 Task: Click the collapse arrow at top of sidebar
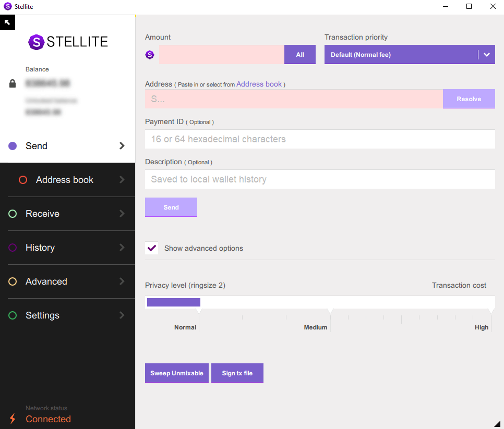click(x=7, y=22)
